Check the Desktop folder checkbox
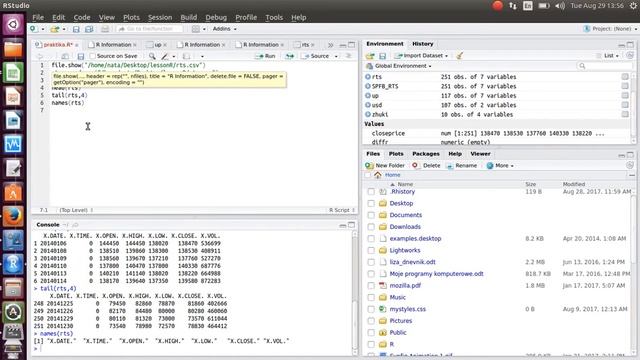640x360 pixels. 371,203
